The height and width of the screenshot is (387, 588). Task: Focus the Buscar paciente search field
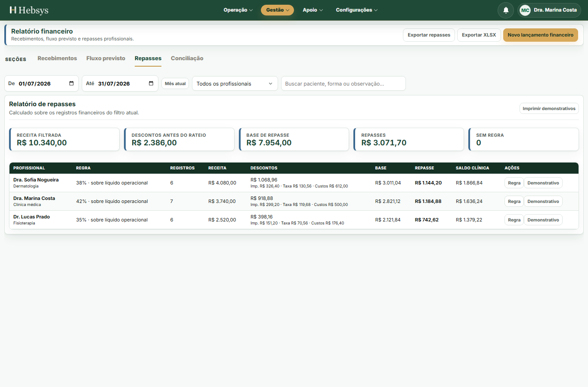(344, 83)
